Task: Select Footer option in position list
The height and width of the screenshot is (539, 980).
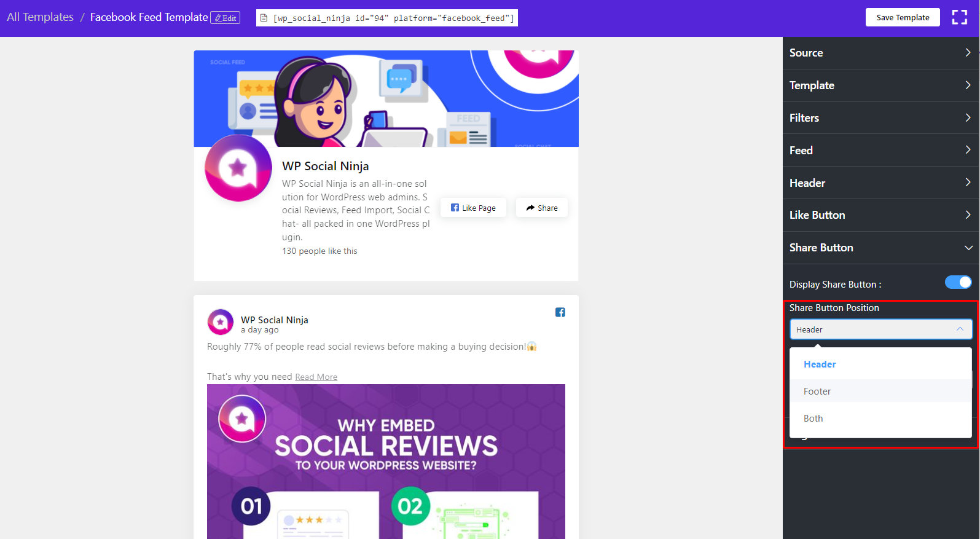Action: 880,391
